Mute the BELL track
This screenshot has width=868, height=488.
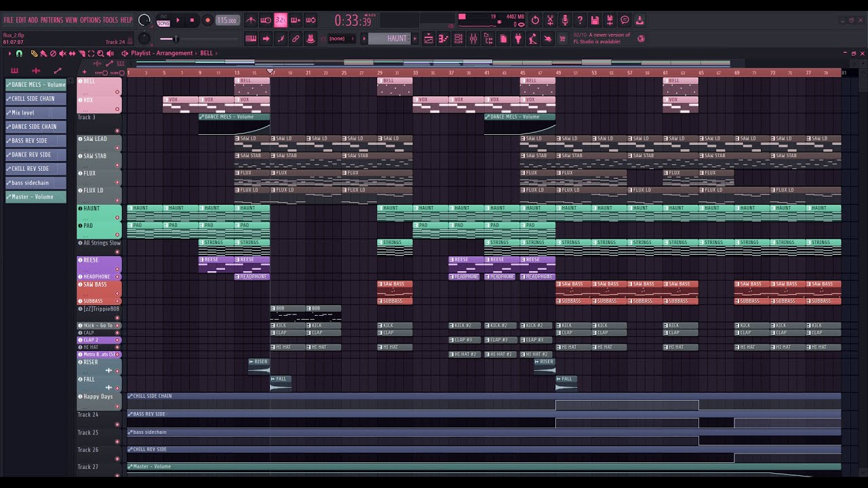click(117, 92)
